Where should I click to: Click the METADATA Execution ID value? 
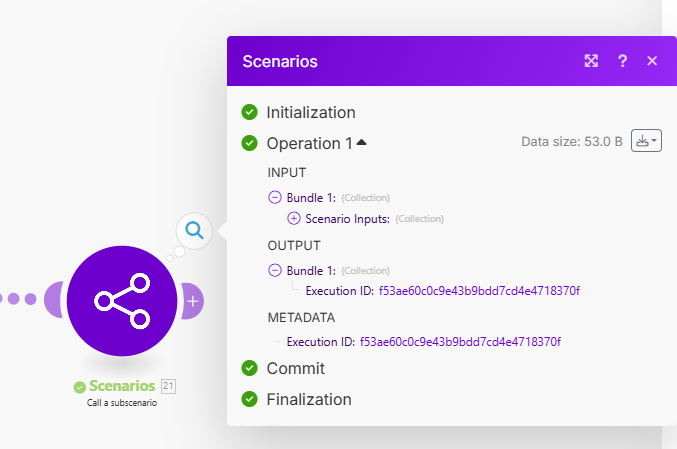coord(460,341)
